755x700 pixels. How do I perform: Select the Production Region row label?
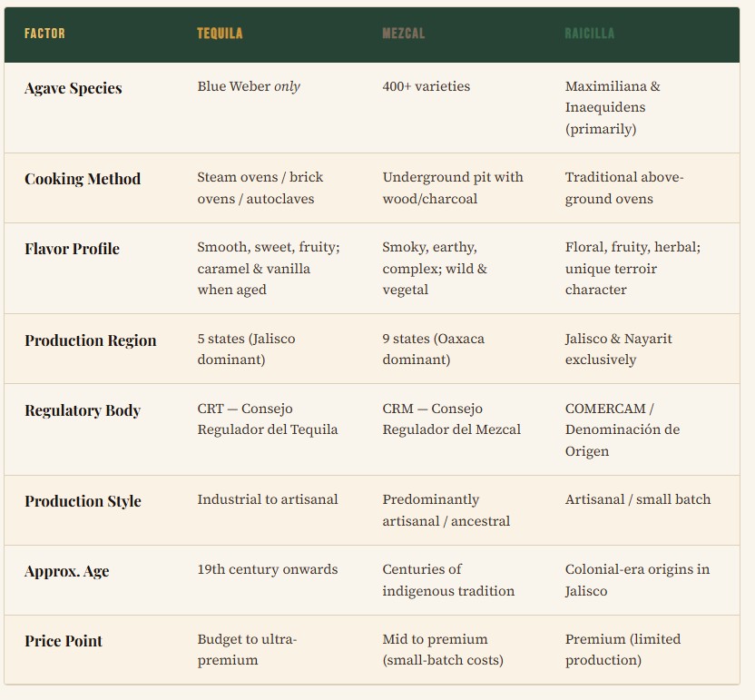[91, 340]
